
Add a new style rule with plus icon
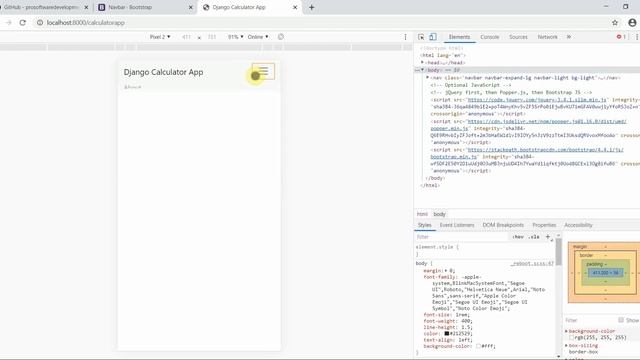(x=548, y=237)
